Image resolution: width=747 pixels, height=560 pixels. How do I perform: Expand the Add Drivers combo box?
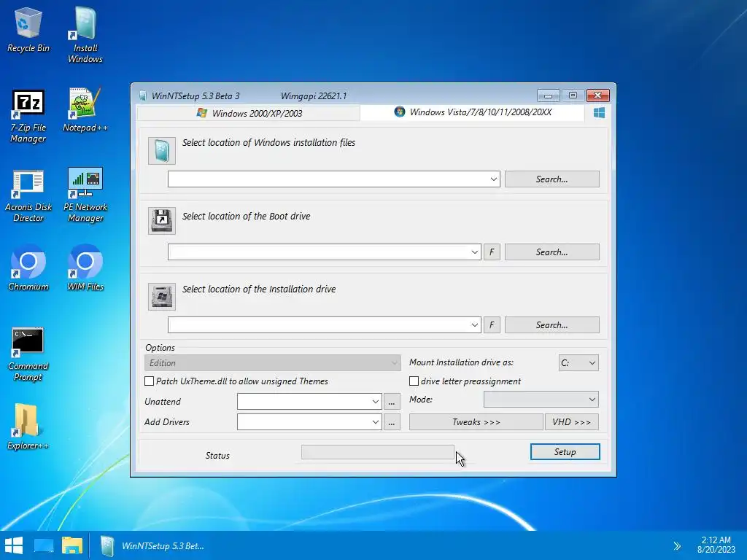pyautogui.click(x=376, y=422)
